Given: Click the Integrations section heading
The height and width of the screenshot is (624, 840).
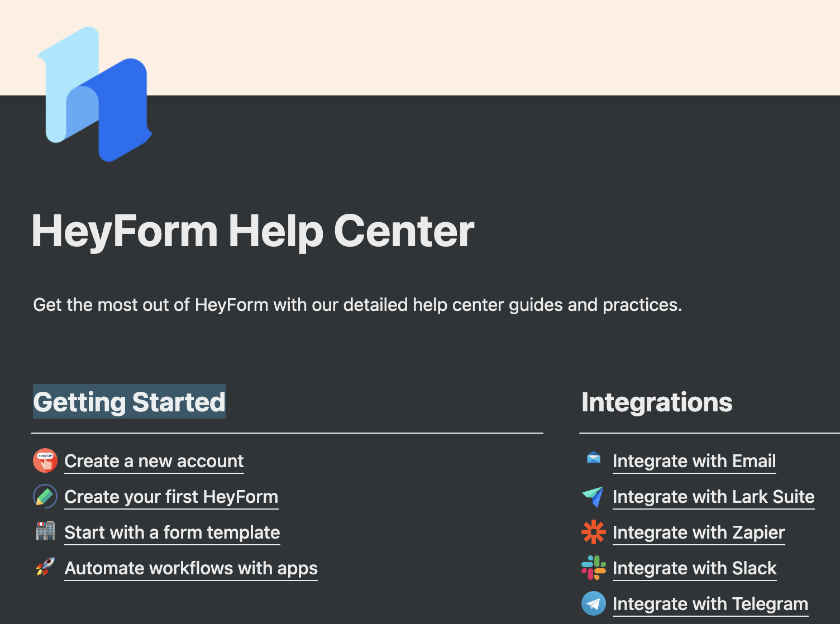Looking at the screenshot, I should [657, 402].
